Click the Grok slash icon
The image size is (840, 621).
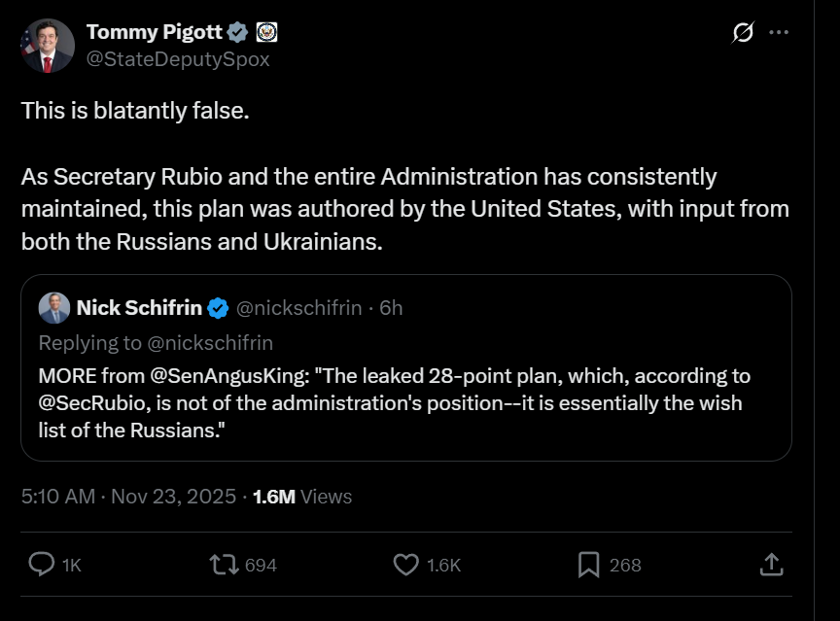click(x=742, y=32)
